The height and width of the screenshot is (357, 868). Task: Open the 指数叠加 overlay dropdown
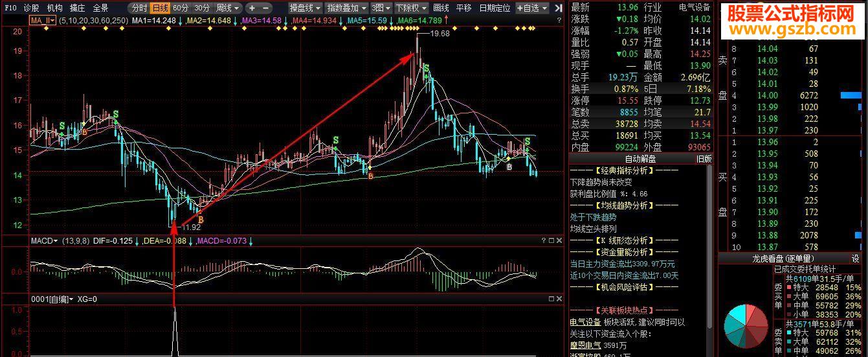(346, 8)
